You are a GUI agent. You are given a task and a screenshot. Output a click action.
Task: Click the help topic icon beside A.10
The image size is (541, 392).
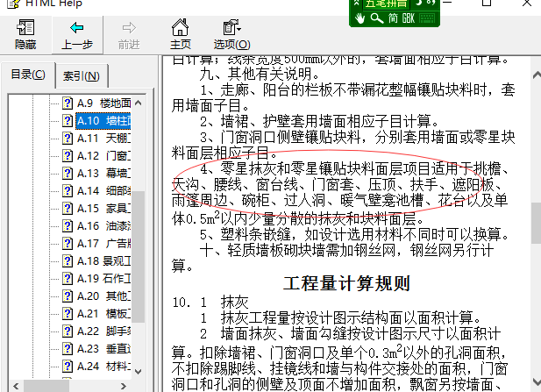coord(68,120)
